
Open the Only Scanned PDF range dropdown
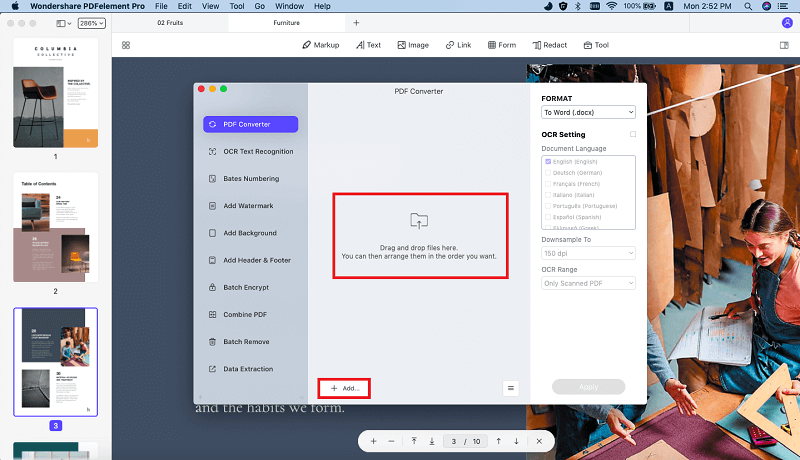point(588,283)
